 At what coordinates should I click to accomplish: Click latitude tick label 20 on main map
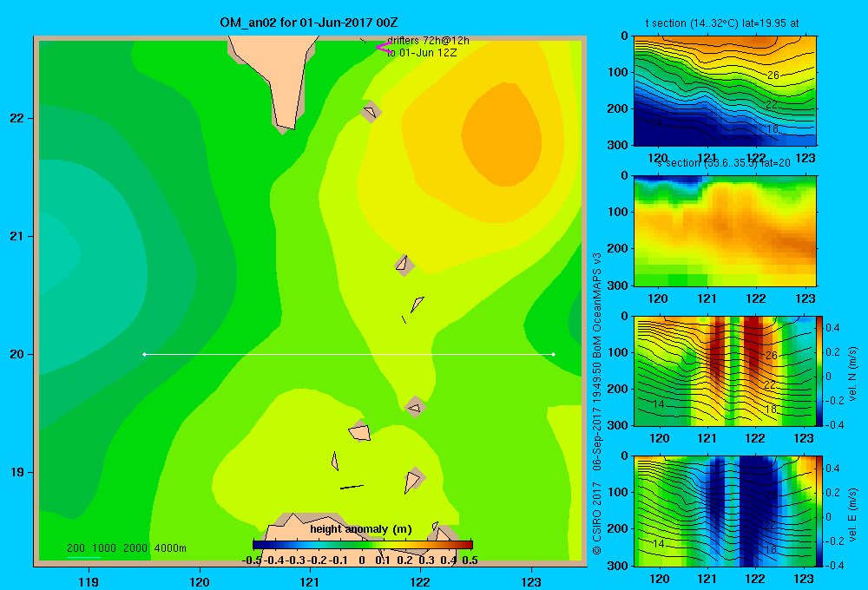17,354
